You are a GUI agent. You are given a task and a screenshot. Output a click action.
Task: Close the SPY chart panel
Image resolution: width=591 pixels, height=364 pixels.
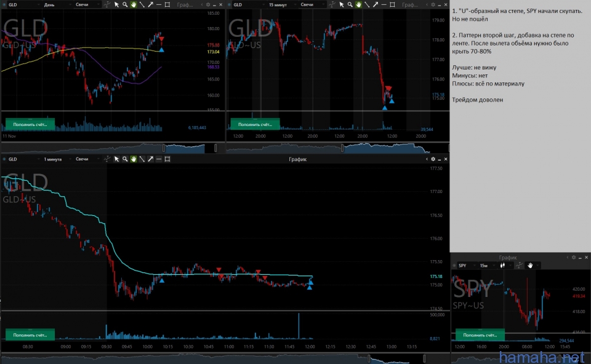586,258
